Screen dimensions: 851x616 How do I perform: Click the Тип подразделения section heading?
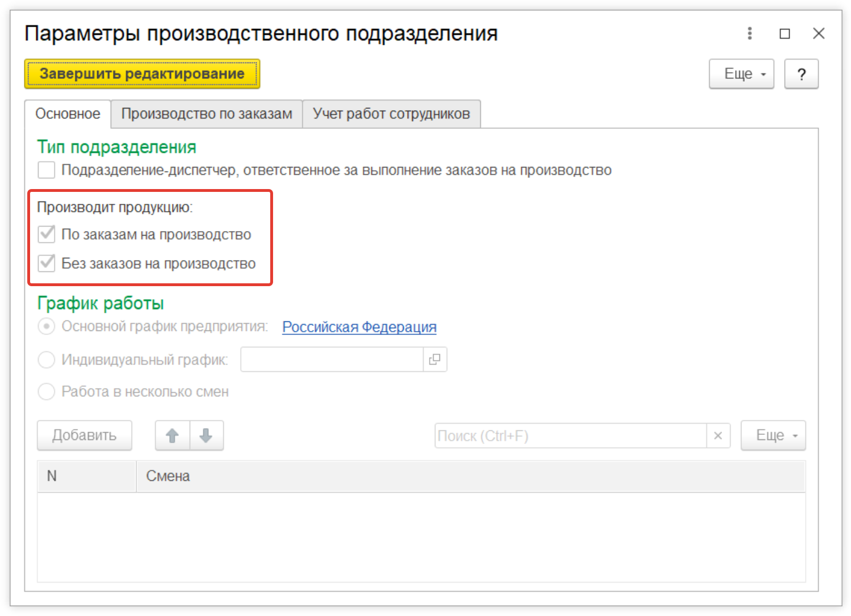pyautogui.click(x=117, y=147)
